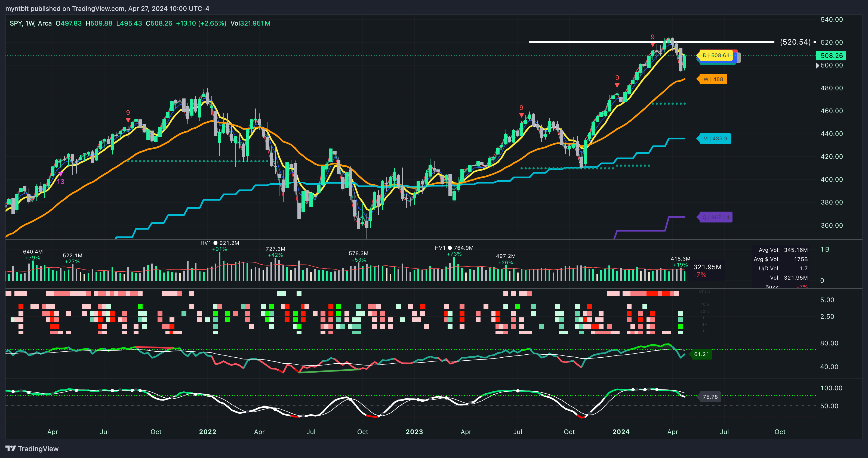Click the white dot next to HV1 764.9M
868x458 pixels.
450,248
